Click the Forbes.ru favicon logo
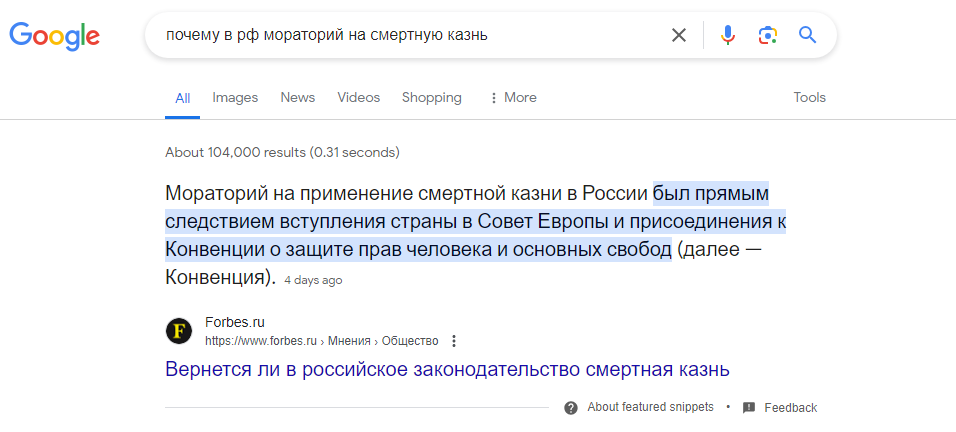The width and height of the screenshot is (956, 432). (x=179, y=331)
